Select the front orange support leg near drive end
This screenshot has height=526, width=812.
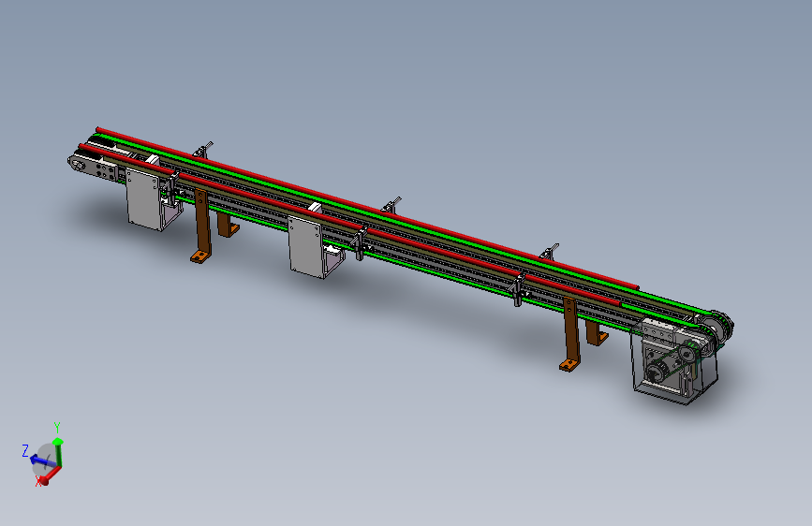point(570,334)
